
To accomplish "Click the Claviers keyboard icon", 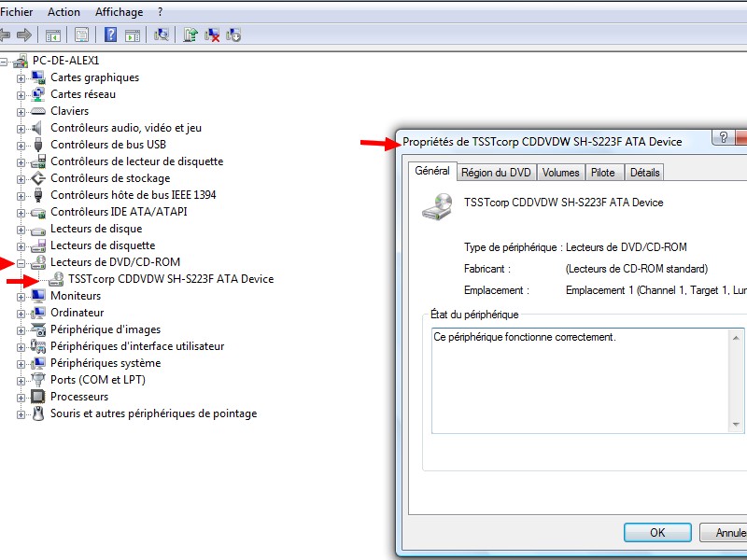I will [x=38, y=111].
